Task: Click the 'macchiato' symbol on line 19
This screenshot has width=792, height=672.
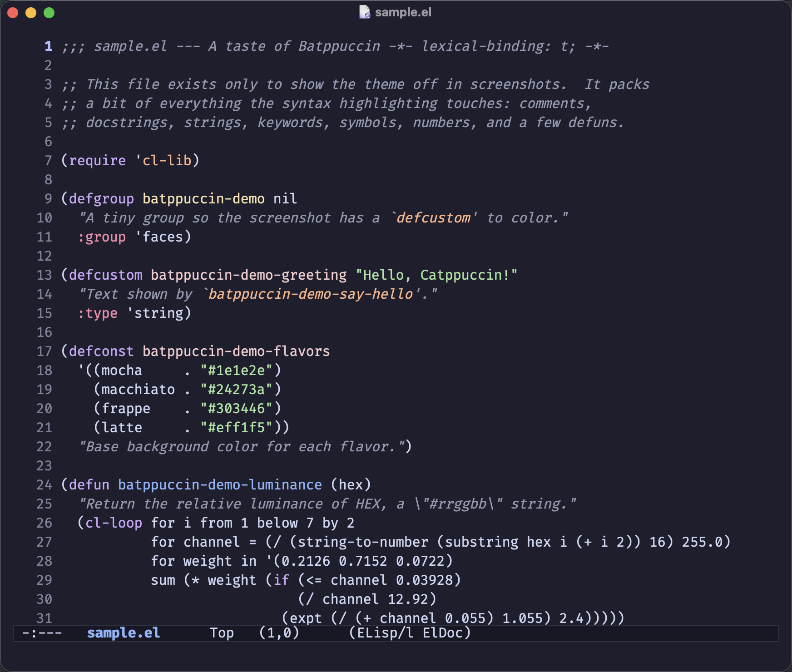Action: point(138,390)
